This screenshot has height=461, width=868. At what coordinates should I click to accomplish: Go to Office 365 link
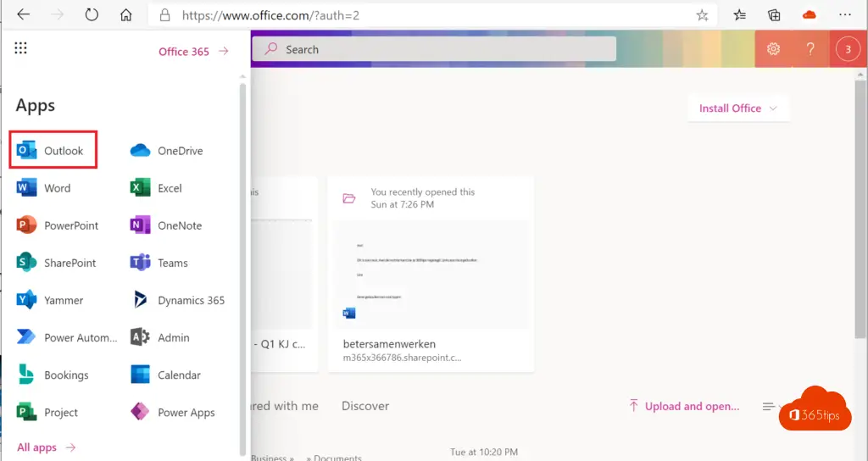click(x=193, y=52)
